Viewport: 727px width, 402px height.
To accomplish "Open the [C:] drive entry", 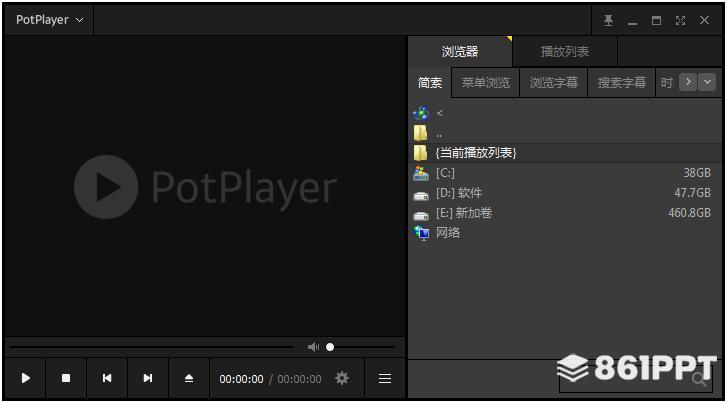I will 566,173.
